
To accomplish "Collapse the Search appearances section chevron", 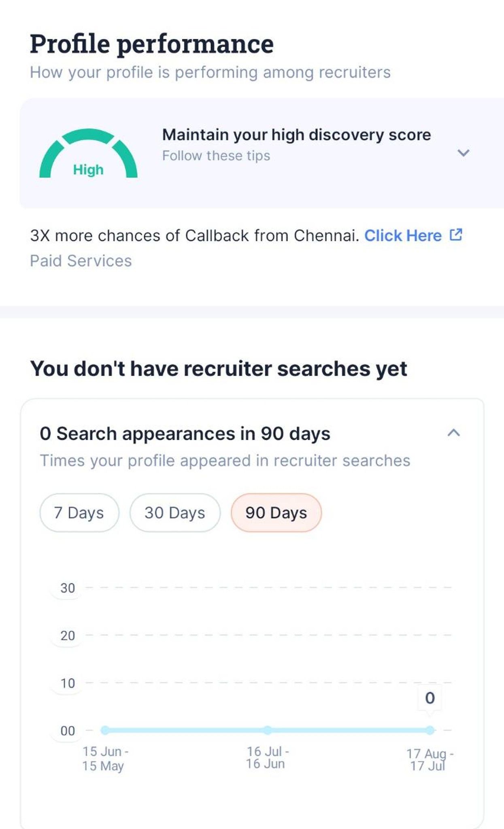I will [453, 433].
